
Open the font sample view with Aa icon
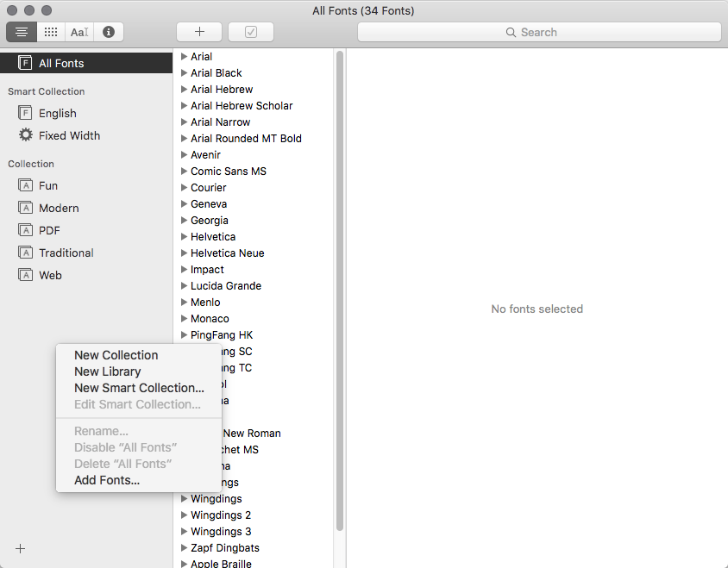78,32
